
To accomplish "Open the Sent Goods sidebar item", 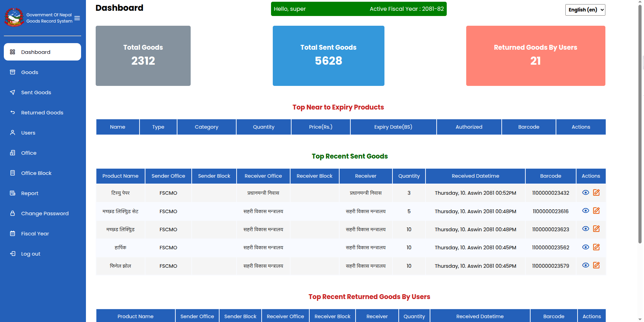I will pos(36,92).
